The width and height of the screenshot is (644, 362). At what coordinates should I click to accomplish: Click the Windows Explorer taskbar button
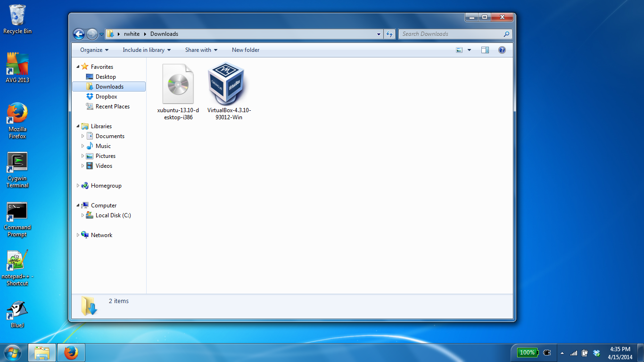pos(42,353)
